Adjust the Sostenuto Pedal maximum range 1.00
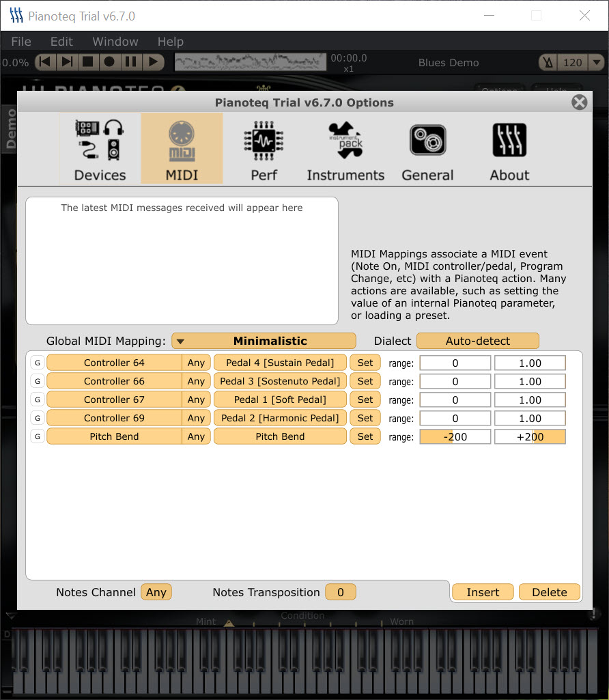The height and width of the screenshot is (700, 609). pos(530,382)
